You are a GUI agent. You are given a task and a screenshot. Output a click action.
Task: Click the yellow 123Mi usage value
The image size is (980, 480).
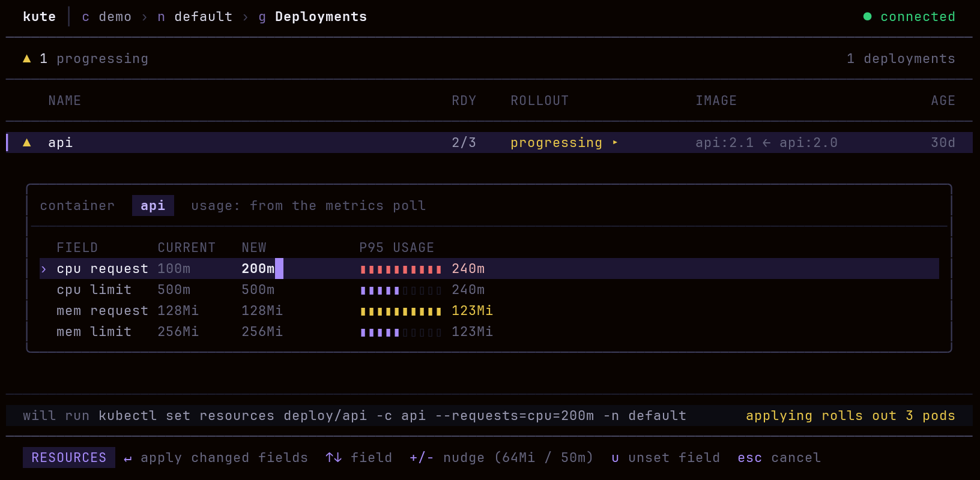pos(472,311)
